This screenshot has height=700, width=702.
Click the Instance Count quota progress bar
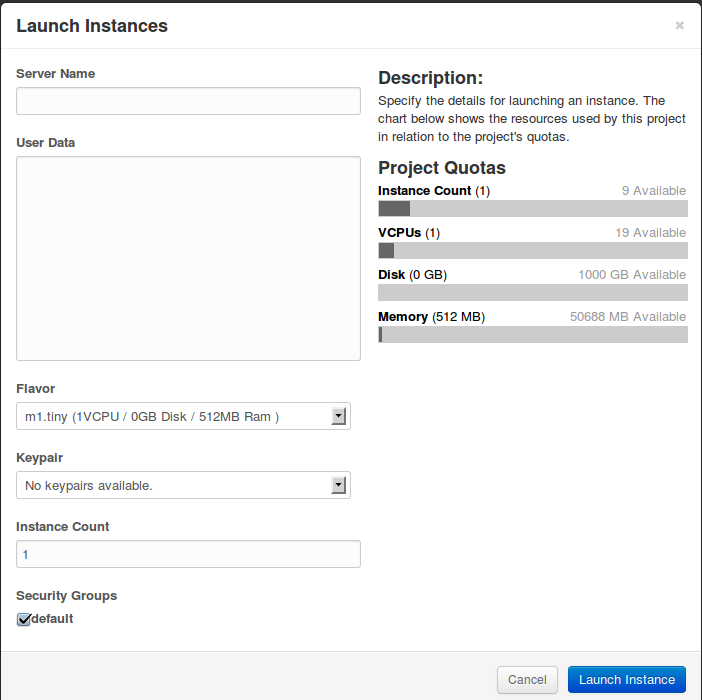click(x=532, y=208)
